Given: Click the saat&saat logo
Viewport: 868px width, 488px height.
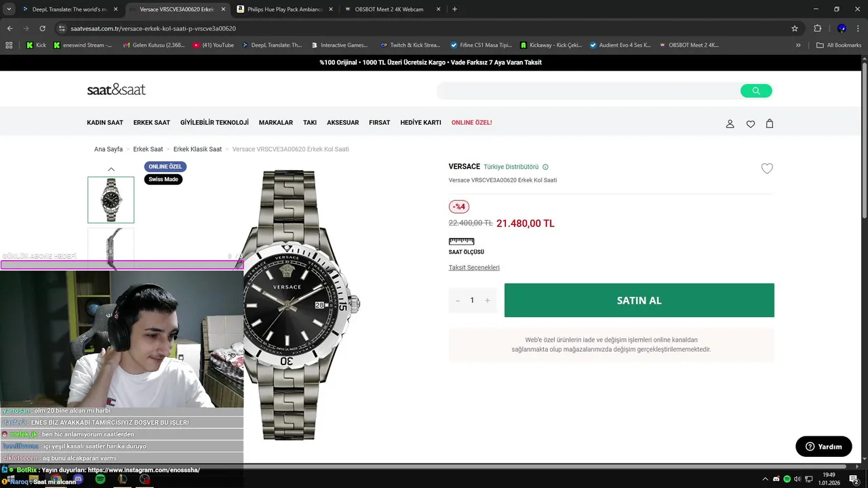Looking at the screenshot, I should tap(116, 89).
